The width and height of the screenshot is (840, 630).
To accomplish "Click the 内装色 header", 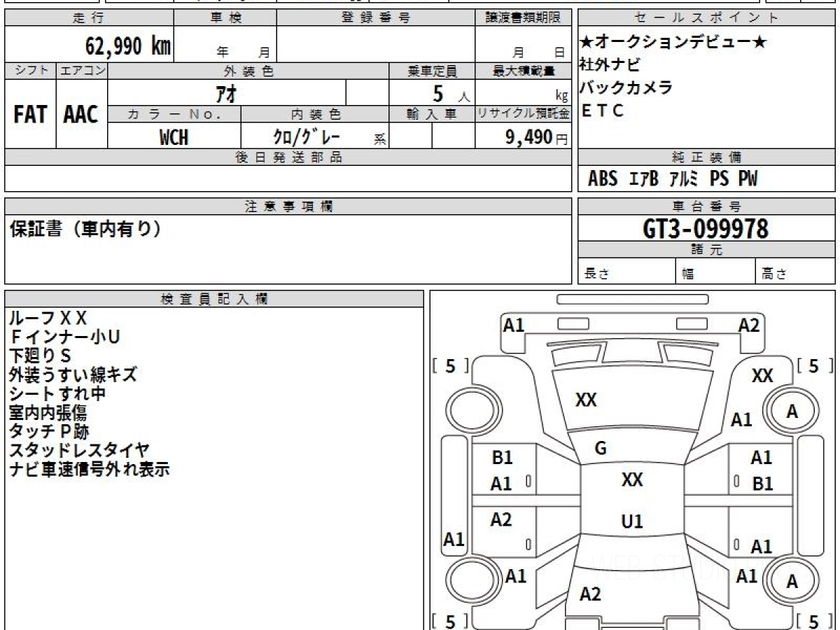I will pos(315,114).
